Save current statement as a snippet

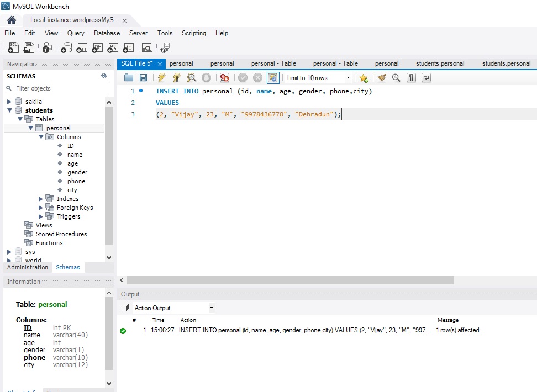coord(364,77)
